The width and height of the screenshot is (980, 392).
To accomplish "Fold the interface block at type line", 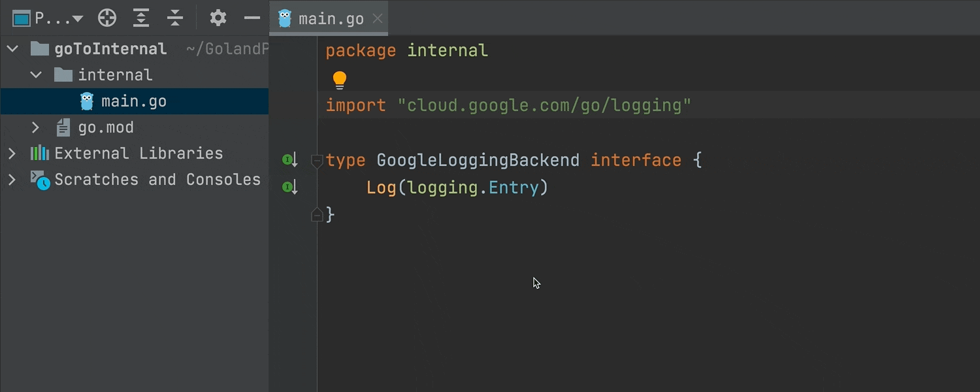I will click(317, 161).
